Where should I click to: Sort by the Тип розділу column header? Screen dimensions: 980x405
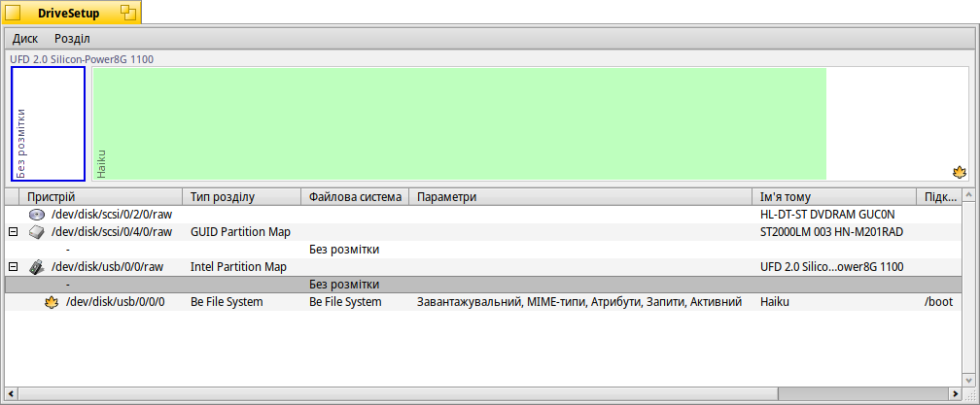pyautogui.click(x=241, y=197)
